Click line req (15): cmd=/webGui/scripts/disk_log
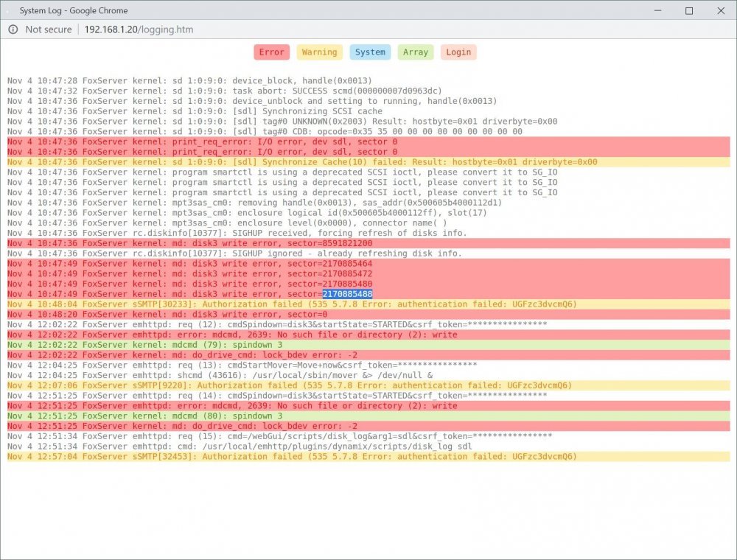The height and width of the screenshot is (560, 737). 279,436
